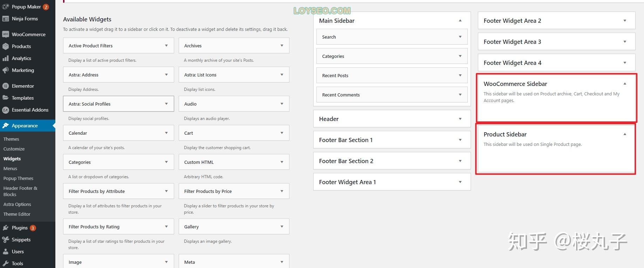
Task: Open the Customize submenu item
Action: click(14, 149)
